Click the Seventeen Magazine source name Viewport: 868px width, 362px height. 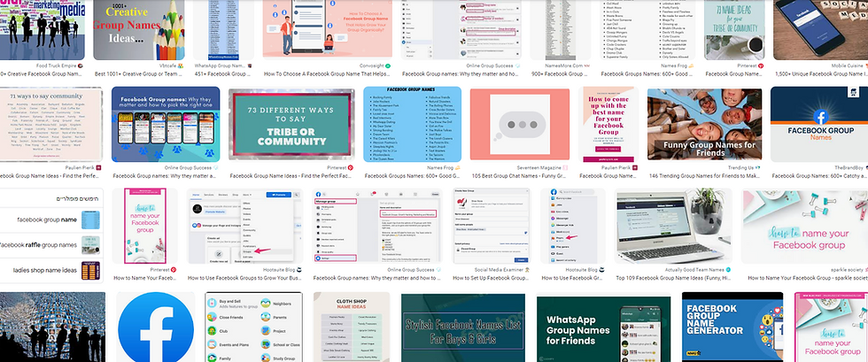tap(540, 167)
